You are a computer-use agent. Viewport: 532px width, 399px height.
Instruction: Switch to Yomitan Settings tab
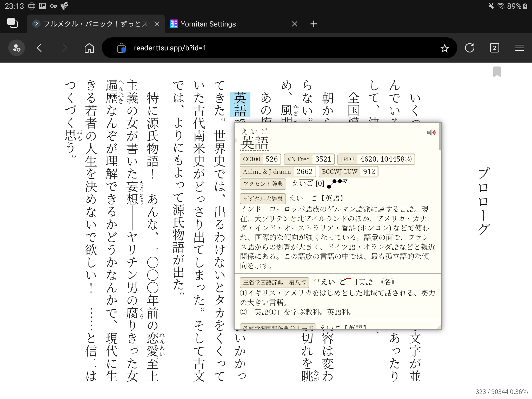[x=208, y=24]
